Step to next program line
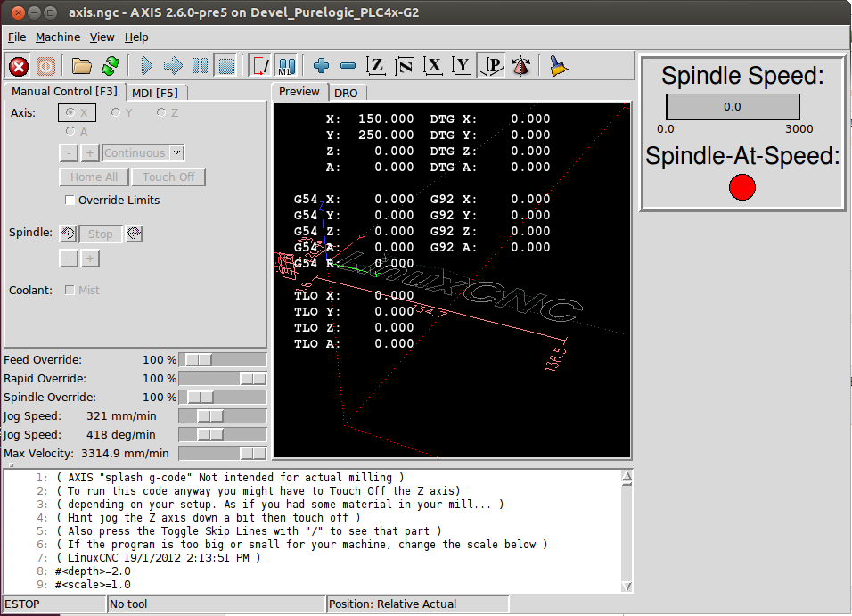 [x=173, y=66]
